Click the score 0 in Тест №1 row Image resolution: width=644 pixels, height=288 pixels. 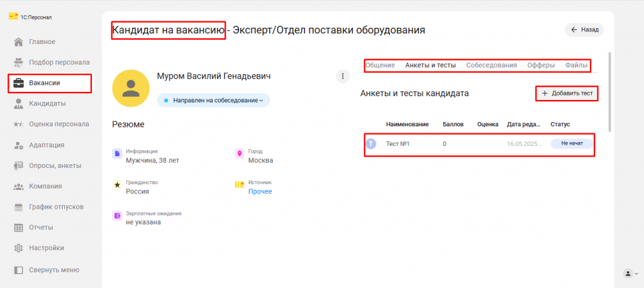pyautogui.click(x=445, y=144)
